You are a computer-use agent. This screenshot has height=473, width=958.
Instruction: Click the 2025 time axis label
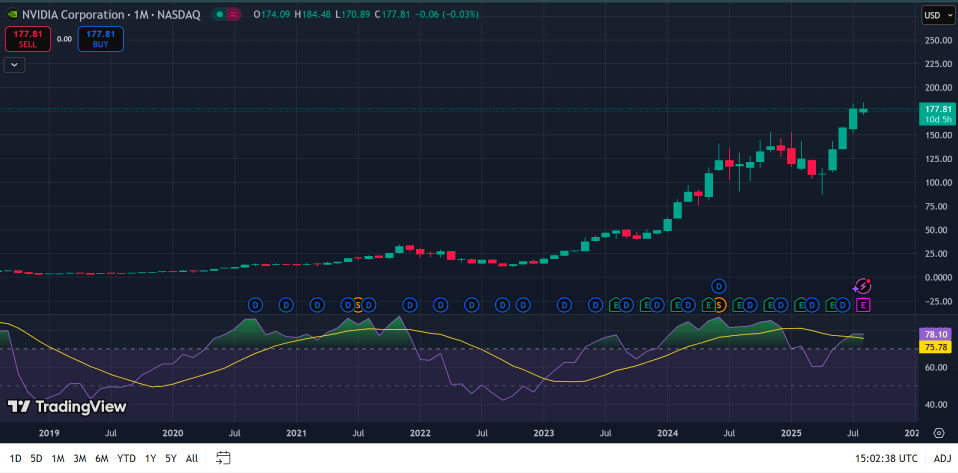point(791,433)
